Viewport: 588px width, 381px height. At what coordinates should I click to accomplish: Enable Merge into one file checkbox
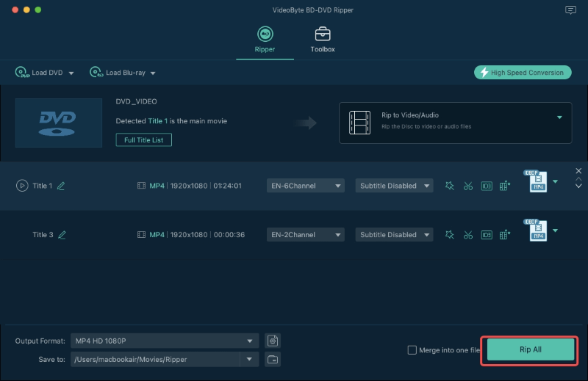tap(412, 350)
